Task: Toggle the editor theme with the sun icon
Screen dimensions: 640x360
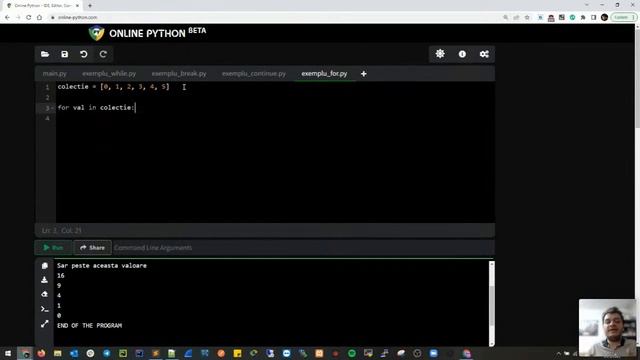Action: point(440,54)
